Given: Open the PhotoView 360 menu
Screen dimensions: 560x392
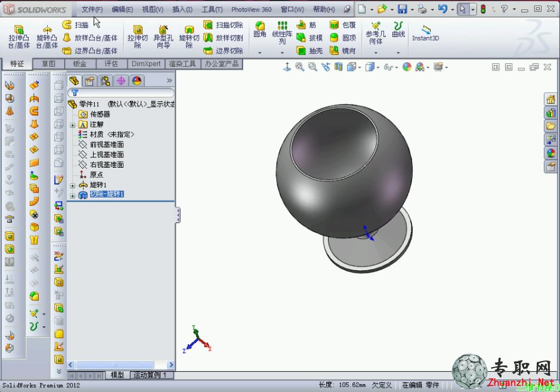Looking at the screenshot, I should click(252, 10).
